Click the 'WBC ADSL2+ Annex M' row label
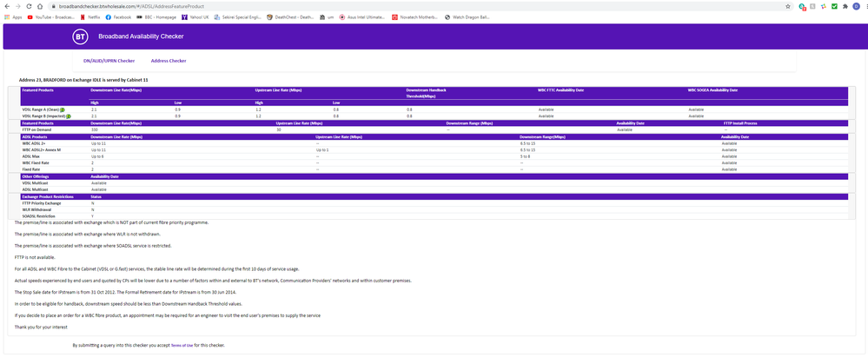This screenshot has width=868, height=364. click(x=41, y=150)
